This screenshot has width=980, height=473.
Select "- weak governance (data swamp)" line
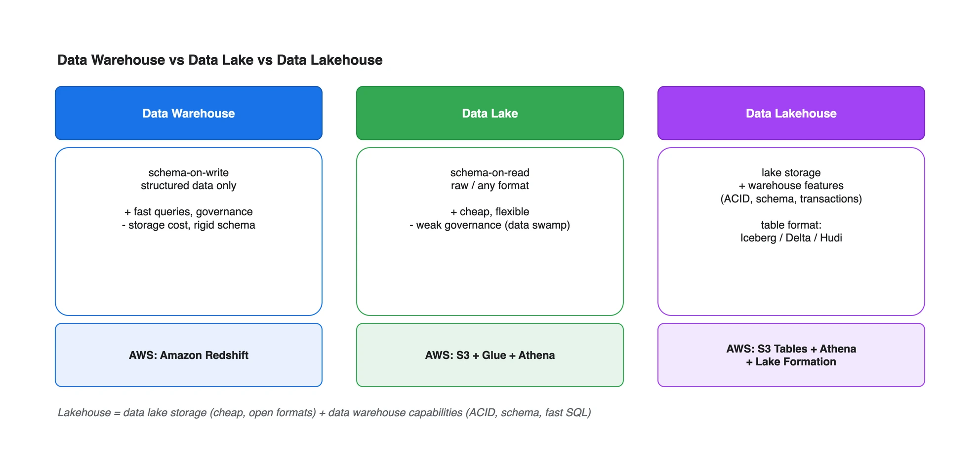pos(490,225)
